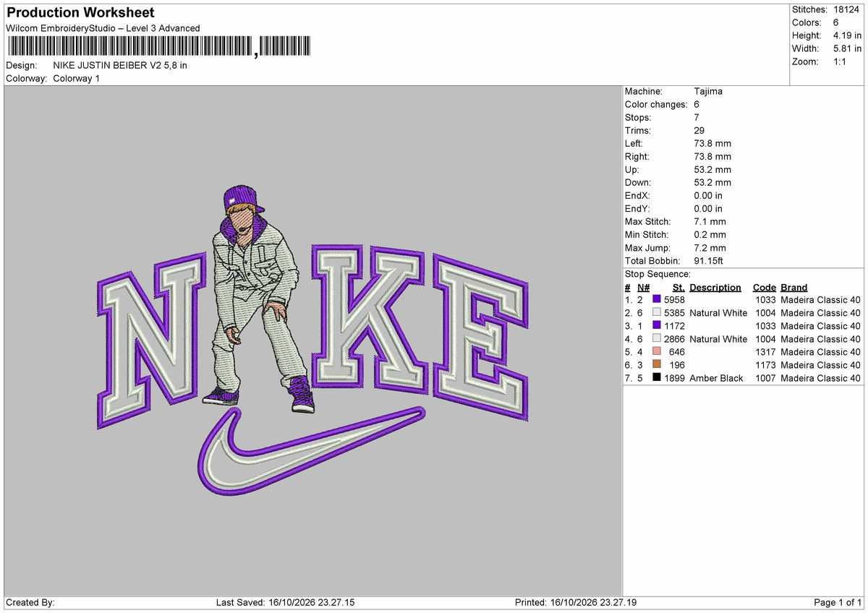The height and width of the screenshot is (613, 868).
Task: Click the stitch count 1172 in stop row 3
Action: pos(674,325)
